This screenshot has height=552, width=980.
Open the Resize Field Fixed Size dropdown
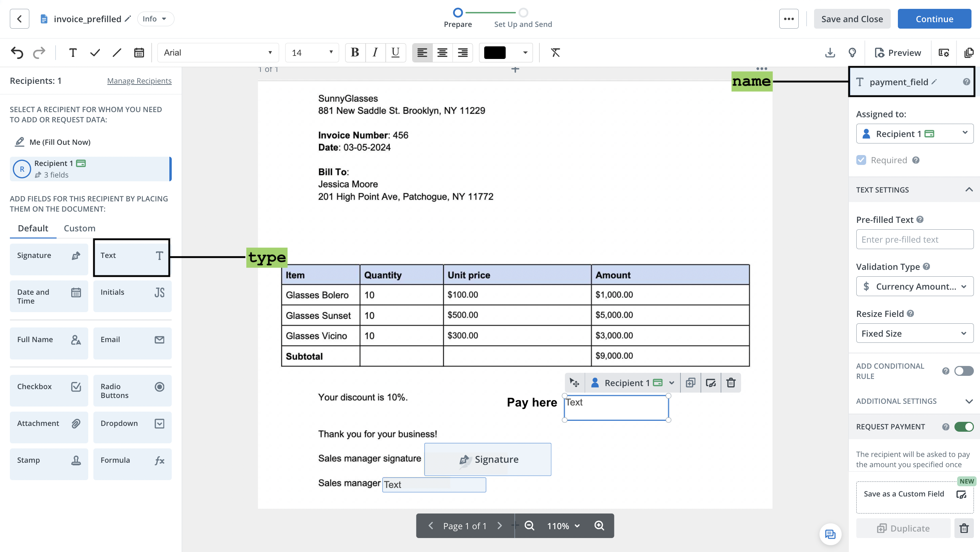click(x=915, y=333)
